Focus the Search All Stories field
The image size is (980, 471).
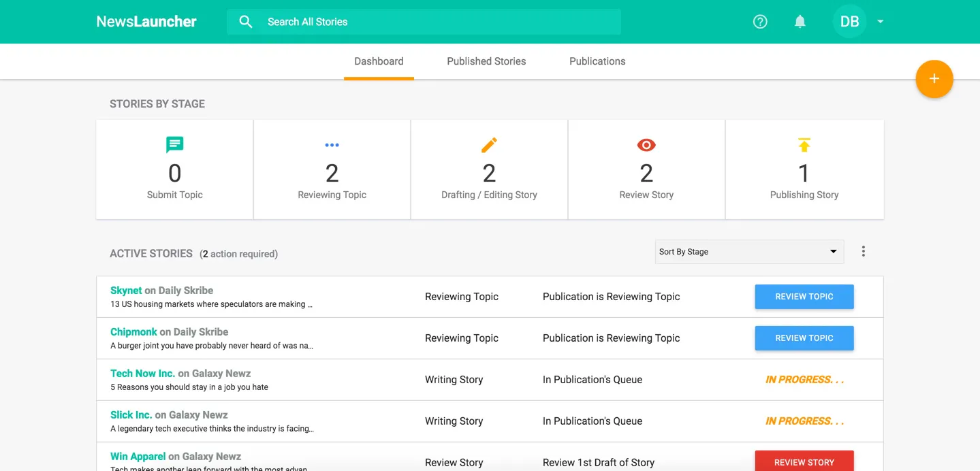pos(424,22)
